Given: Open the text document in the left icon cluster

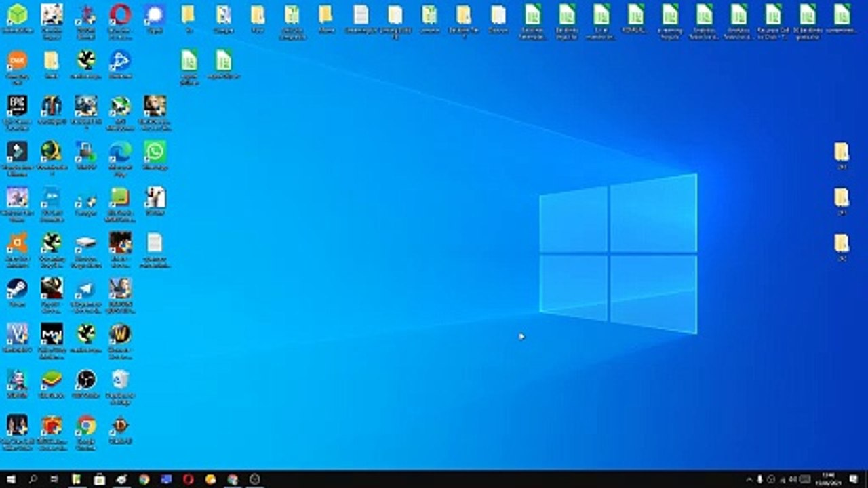Looking at the screenshot, I should point(155,243).
